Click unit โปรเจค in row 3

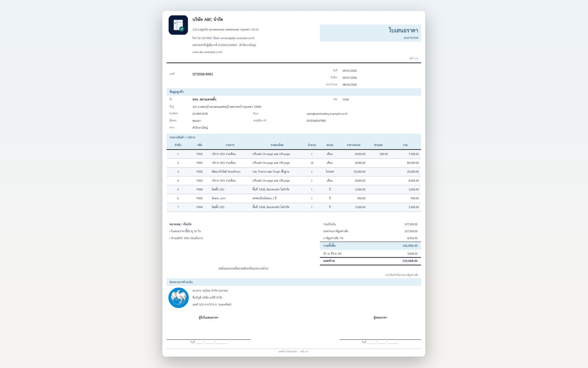(x=330, y=171)
